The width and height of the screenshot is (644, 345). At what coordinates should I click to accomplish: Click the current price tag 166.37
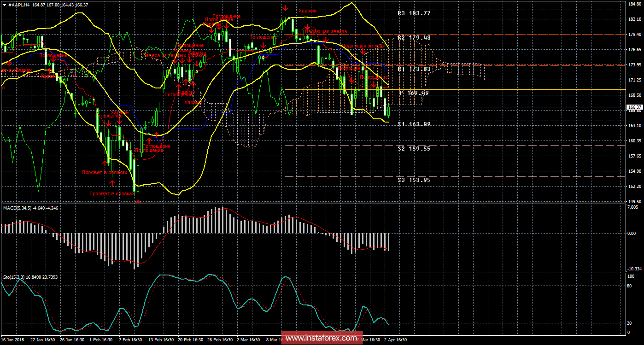coord(634,107)
